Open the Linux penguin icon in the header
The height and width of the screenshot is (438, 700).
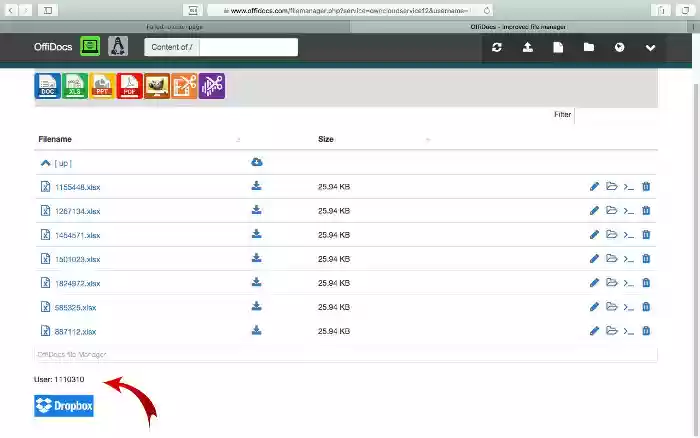tap(118, 46)
